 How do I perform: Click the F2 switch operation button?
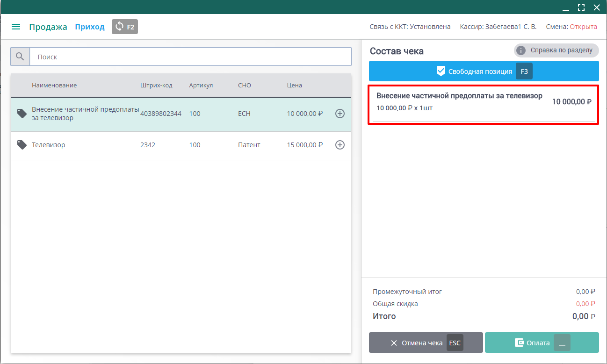(125, 27)
